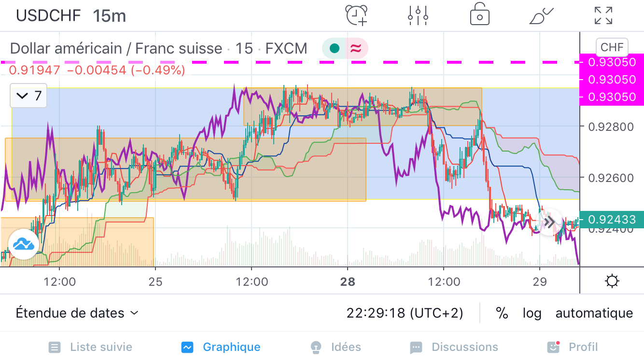Click the pink approximate-equals data icon
The width and height of the screenshot is (644, 362).
356,48
